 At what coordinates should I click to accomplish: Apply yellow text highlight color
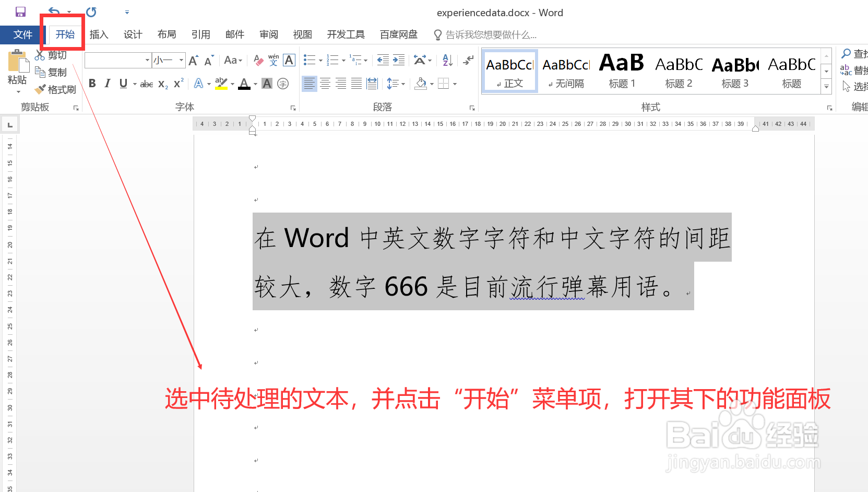[x=221, y=83]
